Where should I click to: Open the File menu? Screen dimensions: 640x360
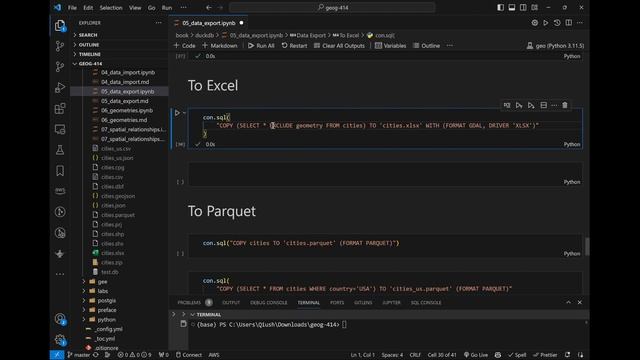tap(72, 7)
